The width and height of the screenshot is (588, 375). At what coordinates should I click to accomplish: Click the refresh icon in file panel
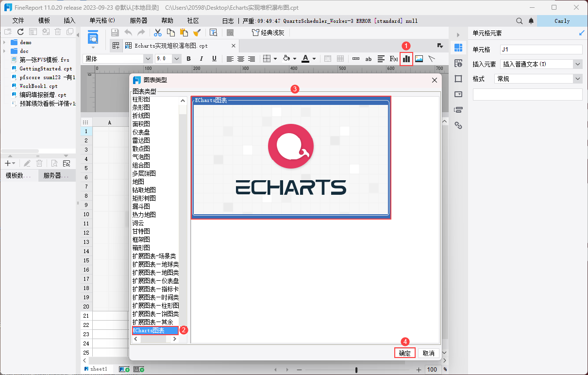pos(20,32)
